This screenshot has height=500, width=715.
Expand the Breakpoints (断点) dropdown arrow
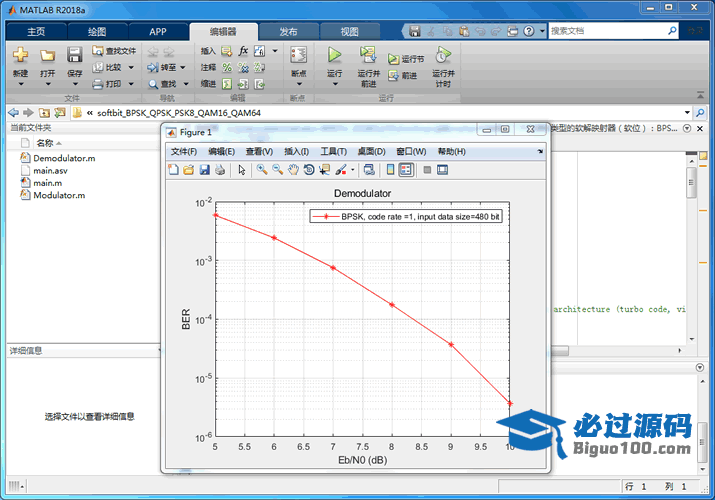coord(299,84)
